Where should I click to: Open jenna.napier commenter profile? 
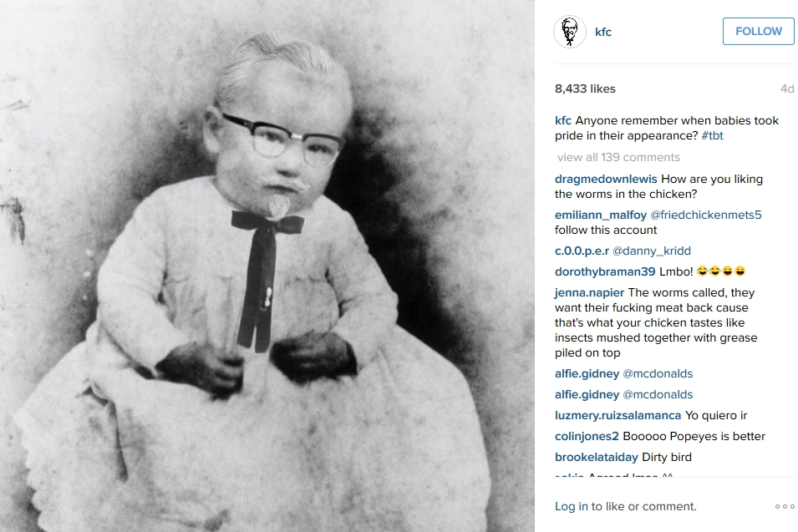point(589,293)
